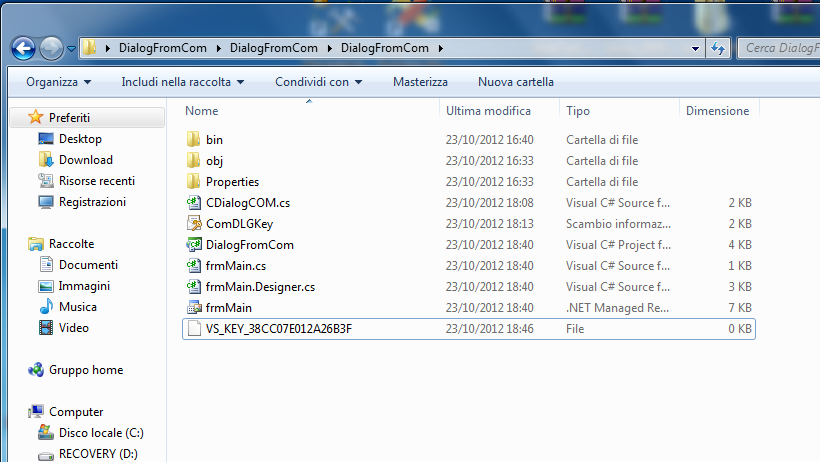Click the Video filmstrip icon
Screen dimensions: 820x462
(x=46, y=328)
